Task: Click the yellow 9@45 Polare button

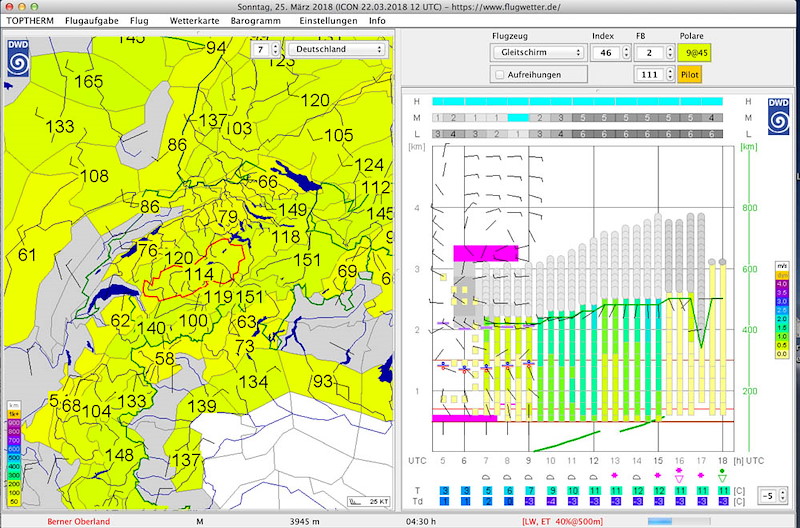Action: 694,53
